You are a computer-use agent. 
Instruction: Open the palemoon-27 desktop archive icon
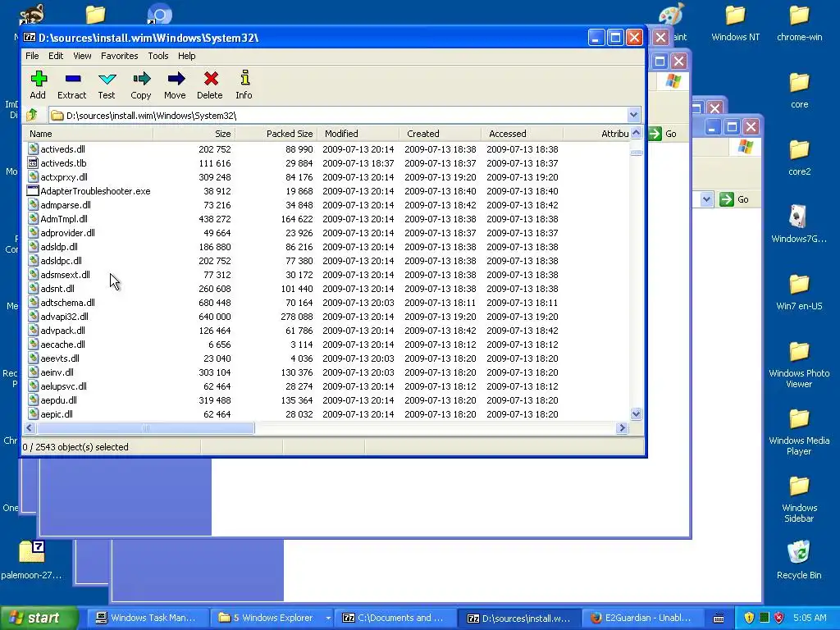click(x=32, y=551)
